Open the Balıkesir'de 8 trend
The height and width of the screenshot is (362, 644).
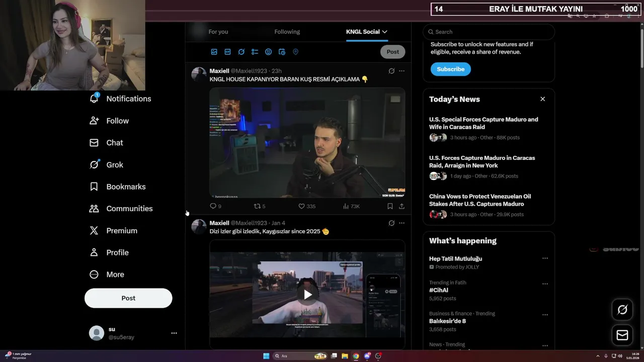point(447,321)
